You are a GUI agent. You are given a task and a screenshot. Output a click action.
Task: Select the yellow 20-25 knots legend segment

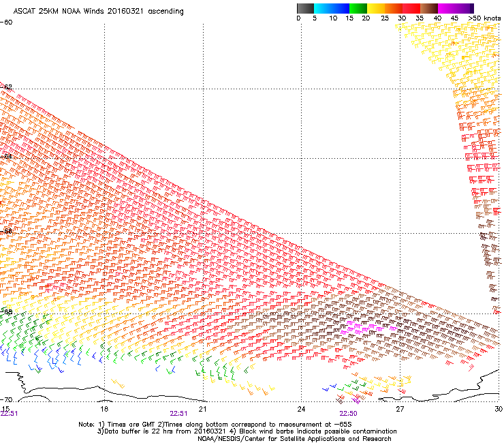point(376,8)
